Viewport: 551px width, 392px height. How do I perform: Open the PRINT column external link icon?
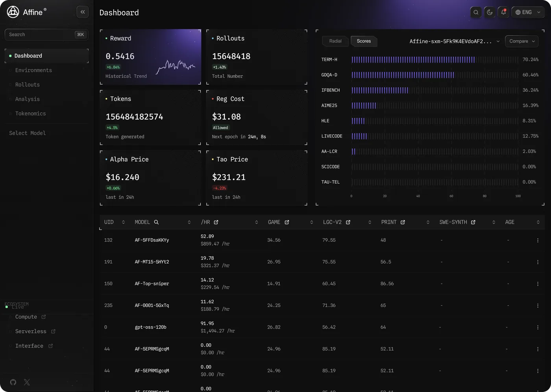[403, 222]
